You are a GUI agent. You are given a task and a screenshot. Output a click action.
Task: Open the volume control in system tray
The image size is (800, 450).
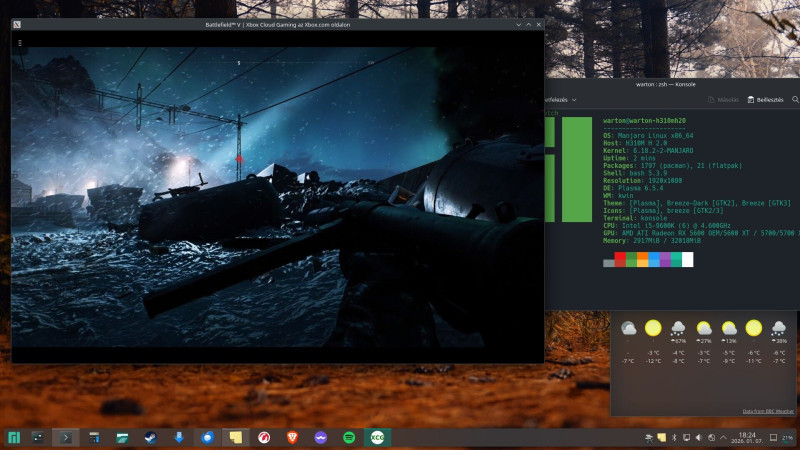699,438
